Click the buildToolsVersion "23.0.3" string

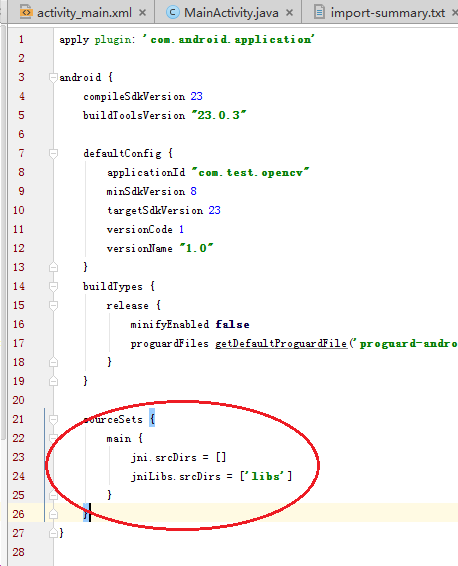tap(219, 116)
